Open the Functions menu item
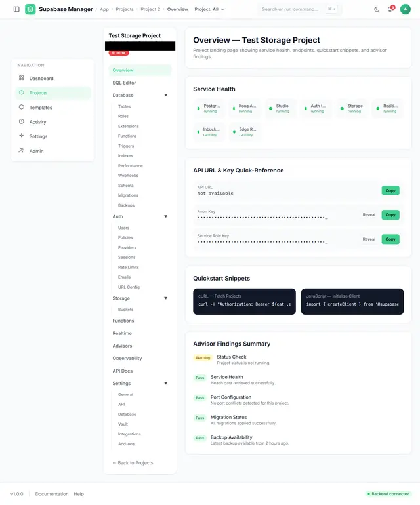 pos(140,321)
